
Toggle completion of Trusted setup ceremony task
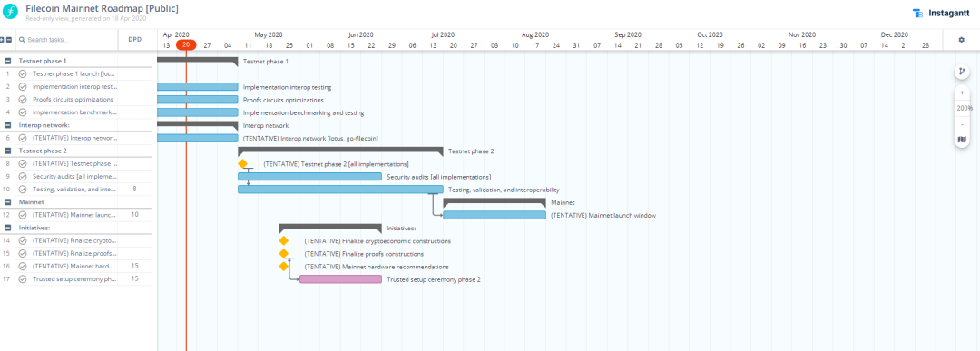pyautogui.click(x=23, y=279)
